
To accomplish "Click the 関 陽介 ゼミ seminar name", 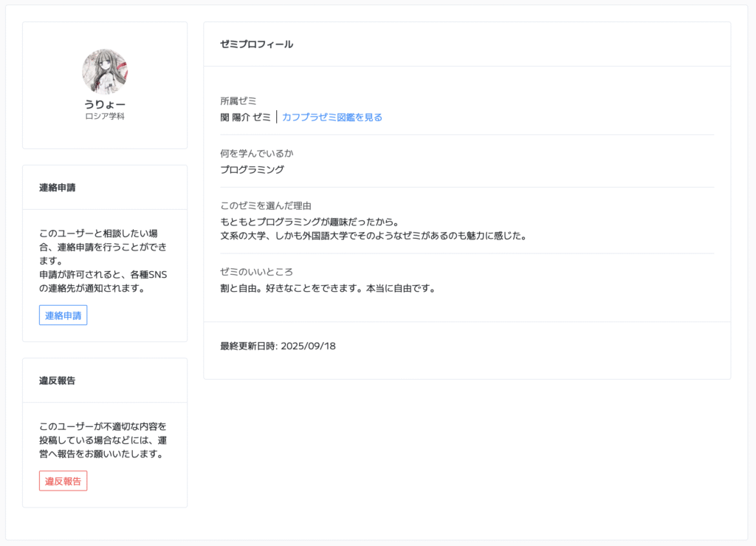I will (245, 117).
